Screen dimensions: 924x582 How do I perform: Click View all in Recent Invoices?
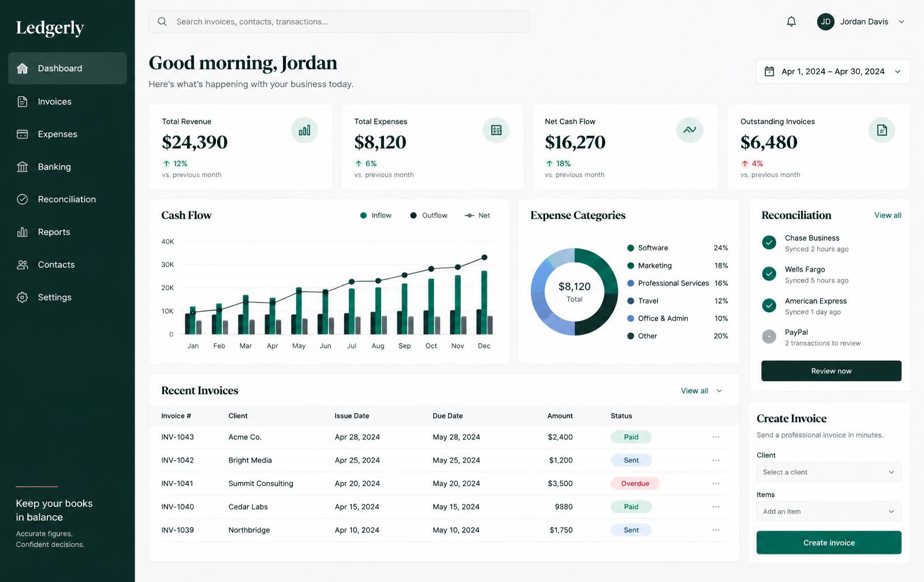click(695, 391)
